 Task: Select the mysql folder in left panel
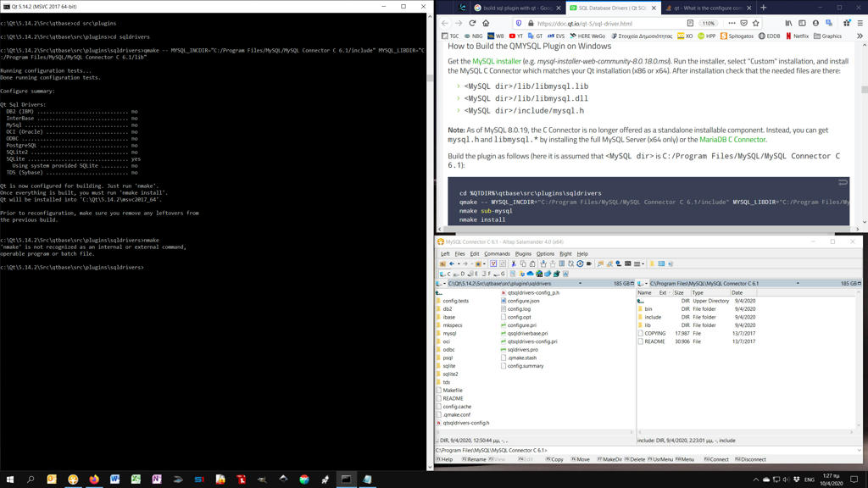[x=446, y=334]
